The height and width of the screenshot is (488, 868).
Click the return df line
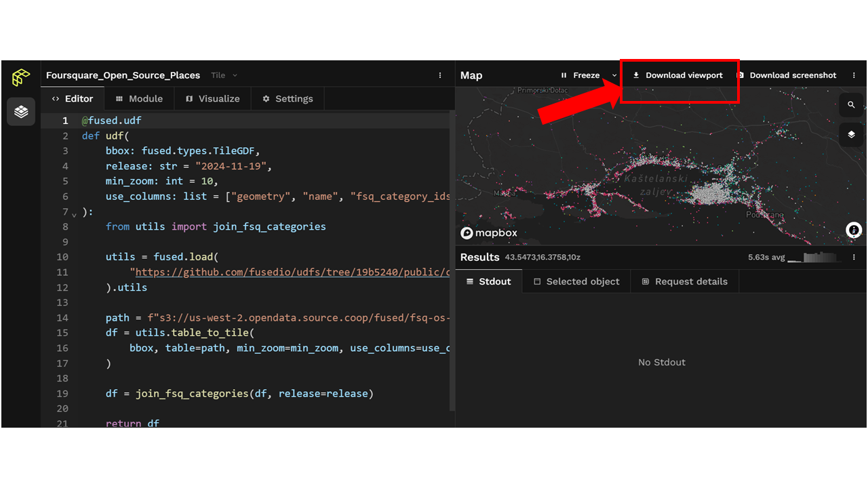[132, 424]
